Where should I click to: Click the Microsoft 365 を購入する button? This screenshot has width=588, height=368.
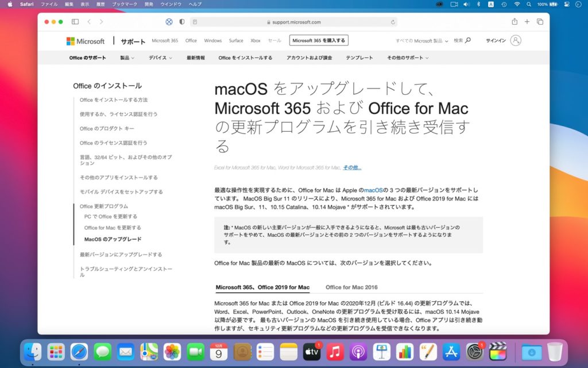[x=318, y=40]
